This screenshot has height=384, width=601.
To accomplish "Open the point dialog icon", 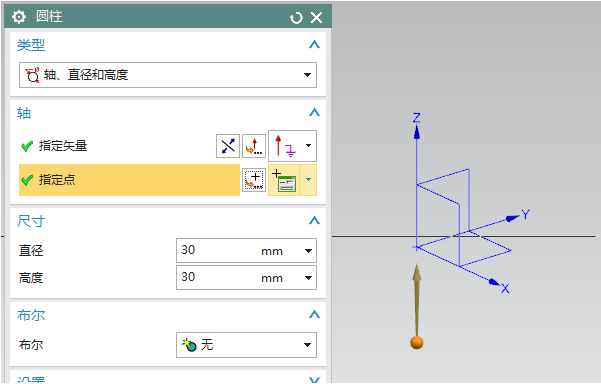I will [254, 180].
